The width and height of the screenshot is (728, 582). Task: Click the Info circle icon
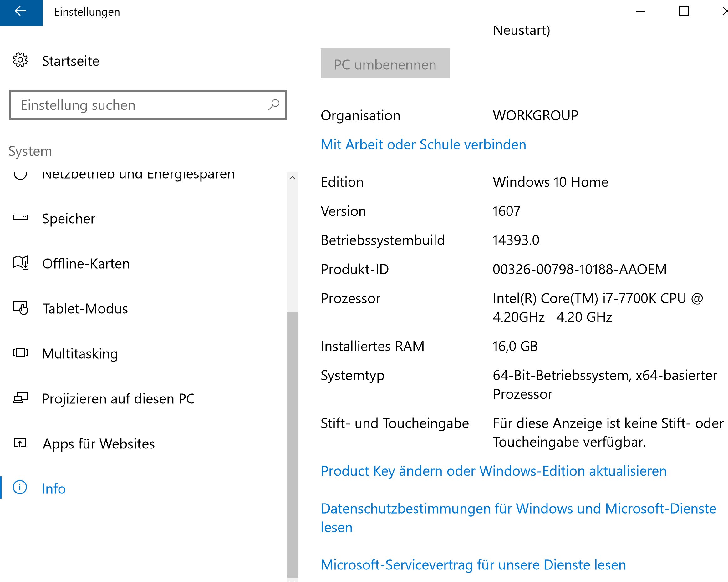(20, 488)
